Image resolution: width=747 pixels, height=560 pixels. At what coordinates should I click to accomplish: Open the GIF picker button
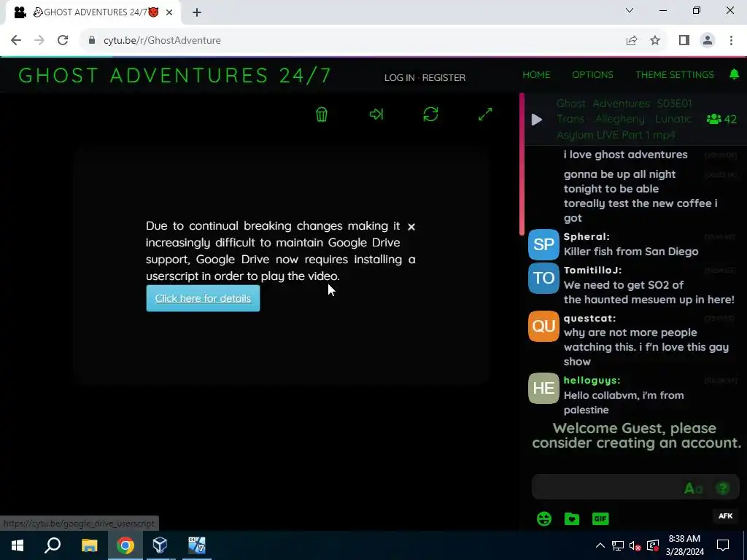[x=600, y=518]
